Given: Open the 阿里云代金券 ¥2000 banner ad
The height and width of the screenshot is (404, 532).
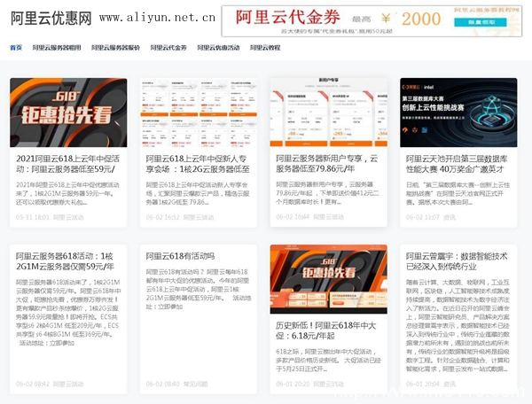Looking at the screenshot, I should 372,18.
